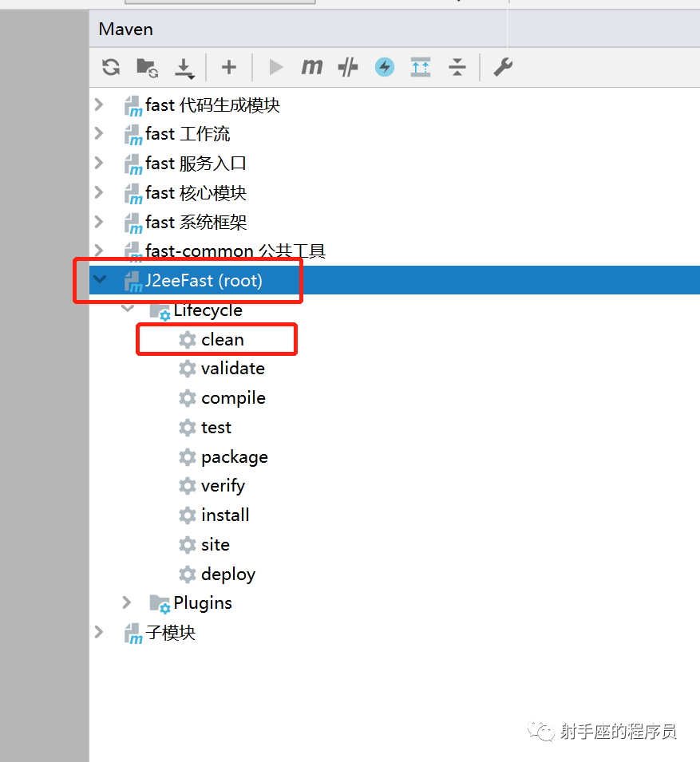This screenshot has height=762, width=700.
Task: Click Download Sources and Documentation icon
Action: tap(184, 68)
